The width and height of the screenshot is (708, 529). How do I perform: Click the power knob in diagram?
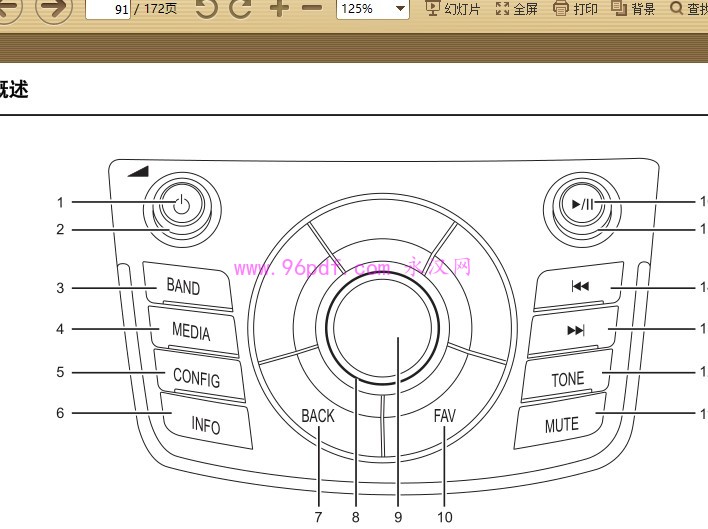(180, 205)
